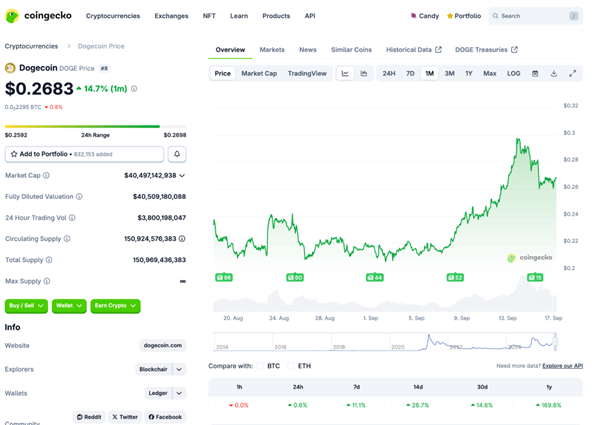The width and height of the screenshot is (602, 425).
Task: Open the chart calendar date picker
Action: (x=535, y=73)
